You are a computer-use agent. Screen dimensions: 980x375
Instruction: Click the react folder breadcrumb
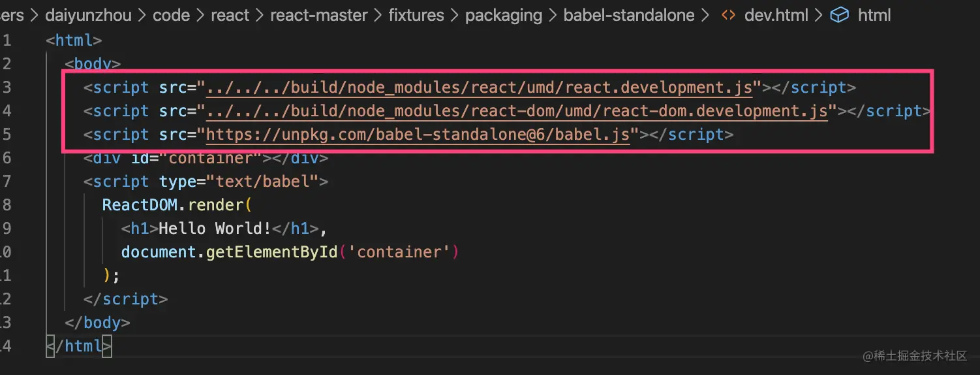(x=230, y=15)
